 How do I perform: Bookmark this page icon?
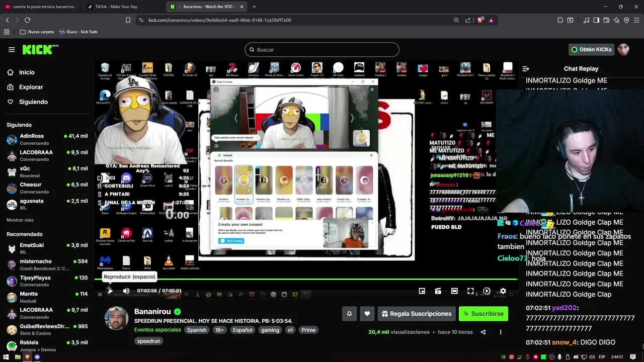128,20
